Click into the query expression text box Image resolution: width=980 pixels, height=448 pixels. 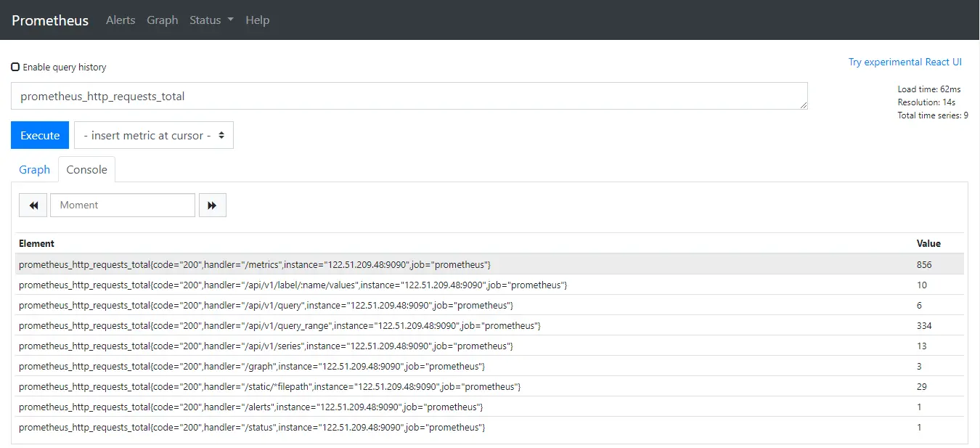click(x=409, y=96)
